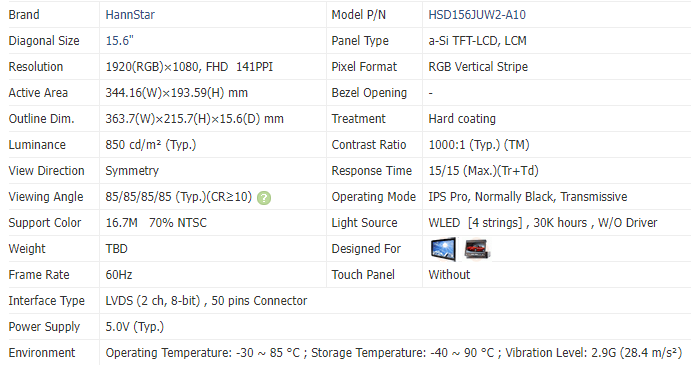Image resolution: width=691 pixels, height=365 pixels.
Task: Click the Viewing Angle row label
Action: 46,197
